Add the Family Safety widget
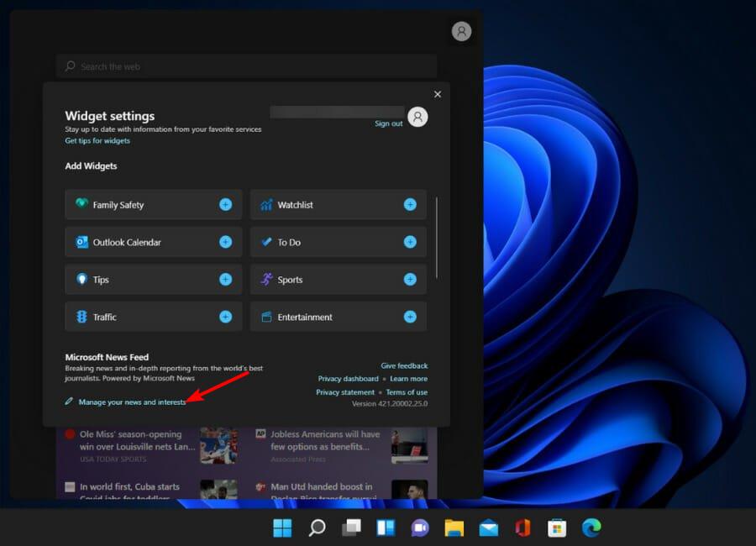 point(224,204)
